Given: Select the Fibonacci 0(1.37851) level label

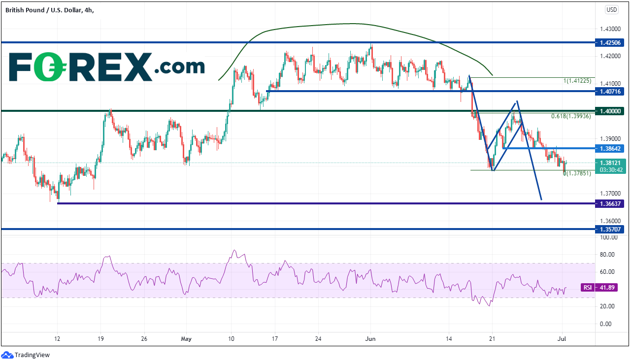Looking at the screenshot, I should (577, 173).
